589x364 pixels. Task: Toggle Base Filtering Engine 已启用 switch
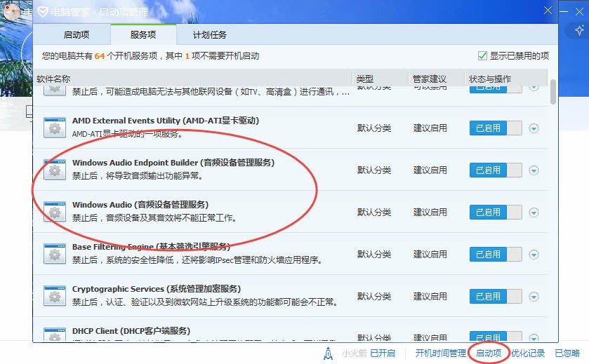496,254
